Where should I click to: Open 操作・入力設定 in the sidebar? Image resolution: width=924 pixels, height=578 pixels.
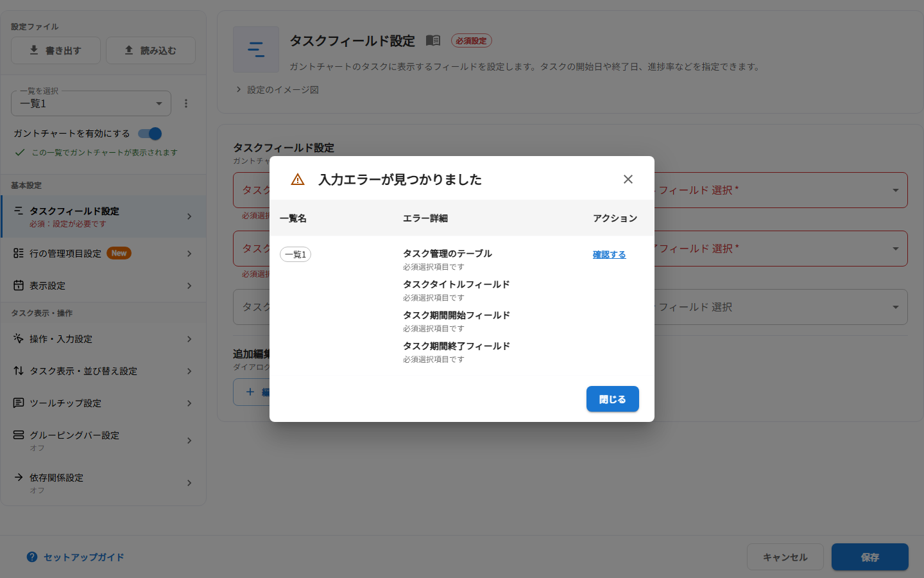pyautogui.click(x=103, y=339)
